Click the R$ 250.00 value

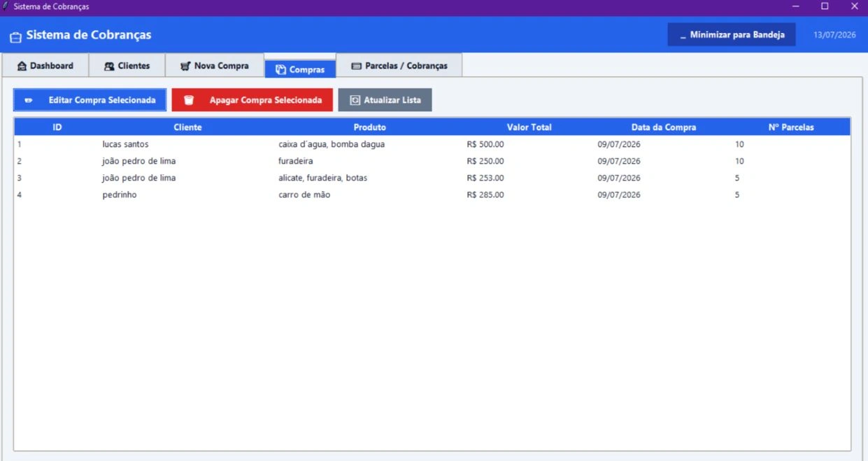[485, 161]
